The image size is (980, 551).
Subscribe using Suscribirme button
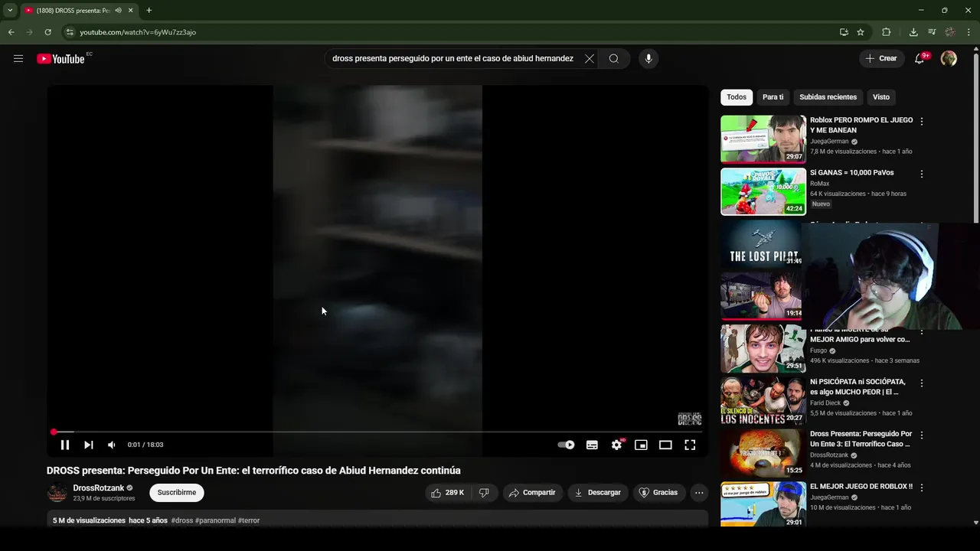pos(177,493)
